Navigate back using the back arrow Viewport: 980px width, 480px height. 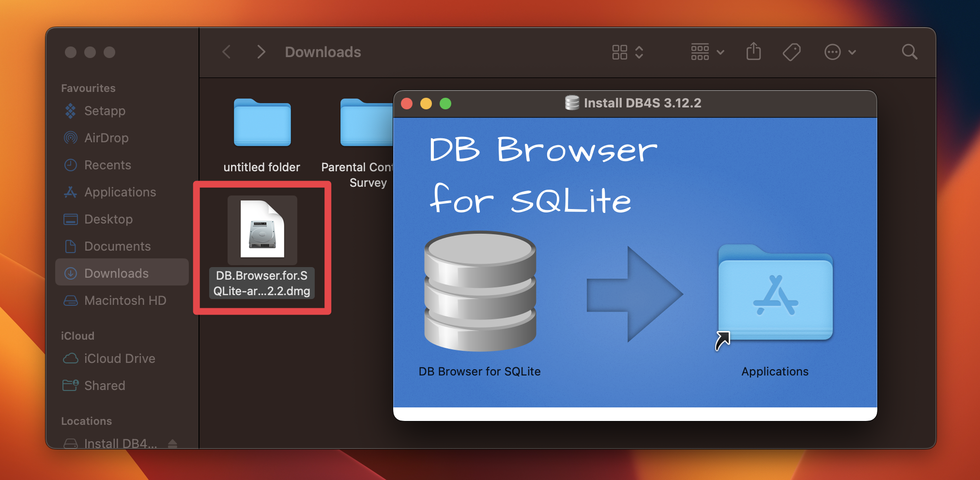coord(226,52)
